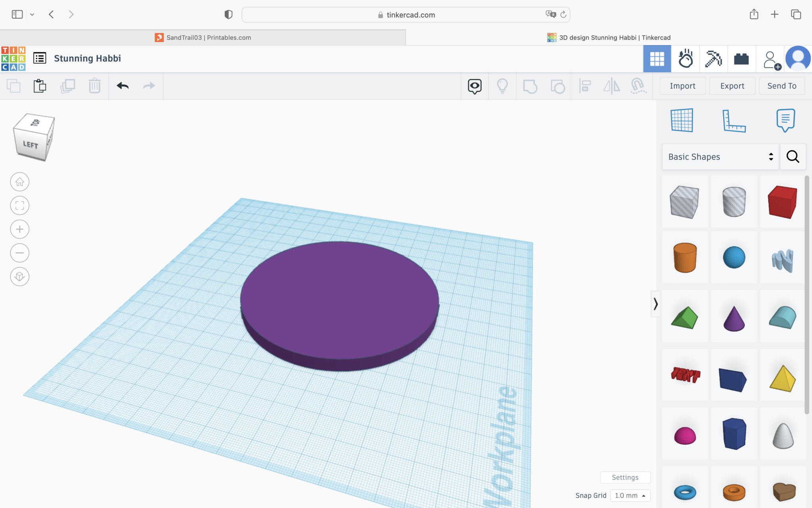
Task: Open the Ruler tool
Action: pyautogui.click(x=733, y=120)
